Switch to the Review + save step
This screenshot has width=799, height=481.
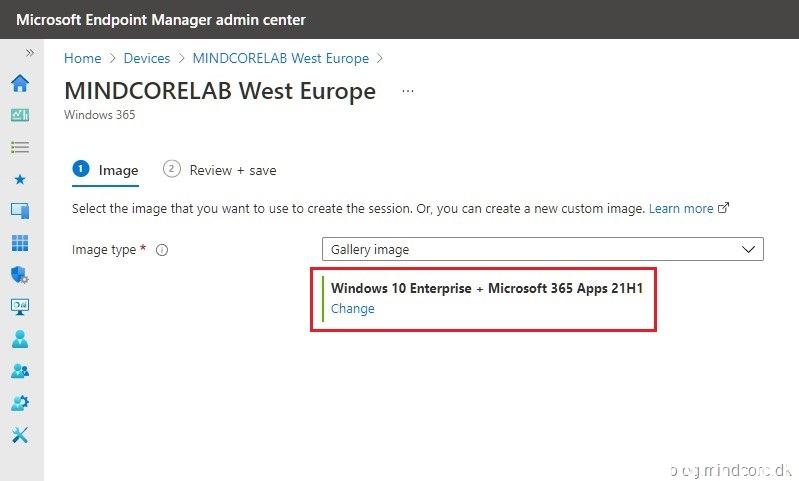coord(220,170)
